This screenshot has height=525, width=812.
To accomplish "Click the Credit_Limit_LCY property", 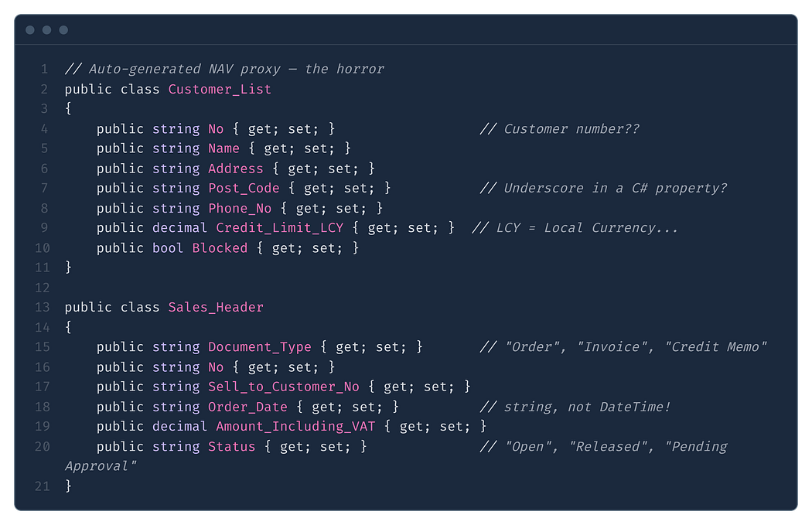I will click(280, 228).
